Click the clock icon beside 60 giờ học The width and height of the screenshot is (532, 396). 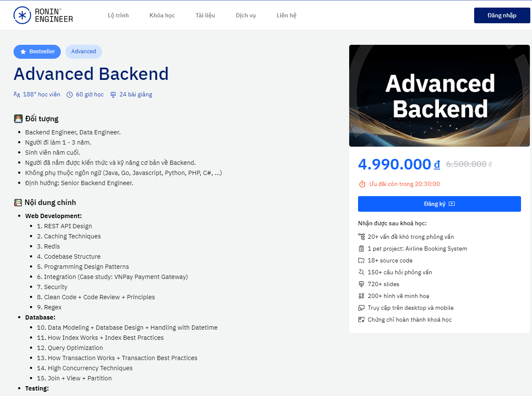click(70, 95)
